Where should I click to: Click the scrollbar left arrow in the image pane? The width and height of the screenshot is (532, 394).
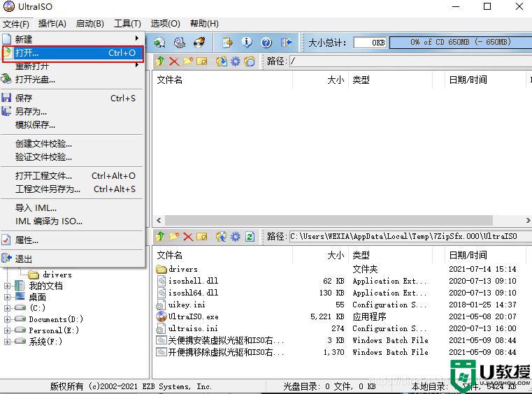point(159,220)
